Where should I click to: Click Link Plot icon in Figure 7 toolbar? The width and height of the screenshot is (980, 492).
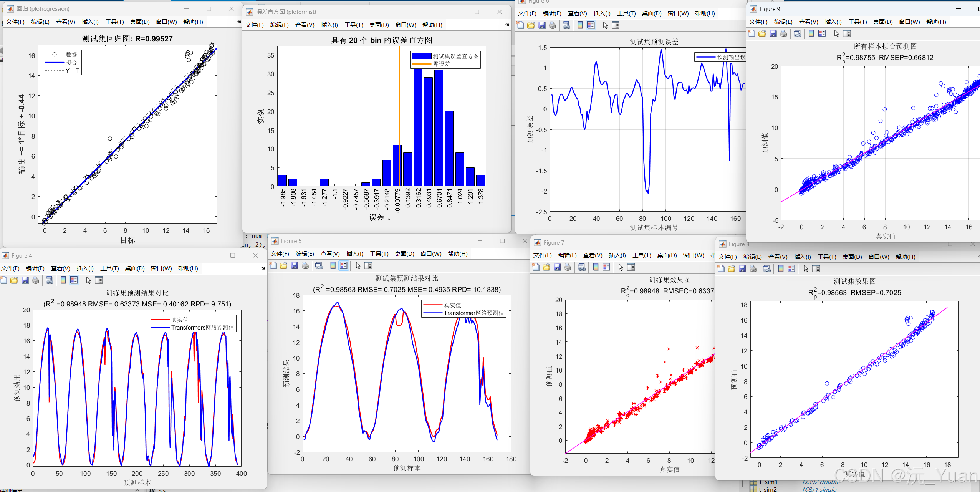pyautogui.click(x=582, y=267)
